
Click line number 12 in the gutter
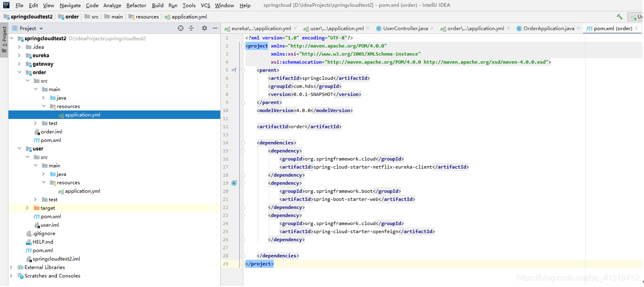pyautogui.click(x=225, y=127)
